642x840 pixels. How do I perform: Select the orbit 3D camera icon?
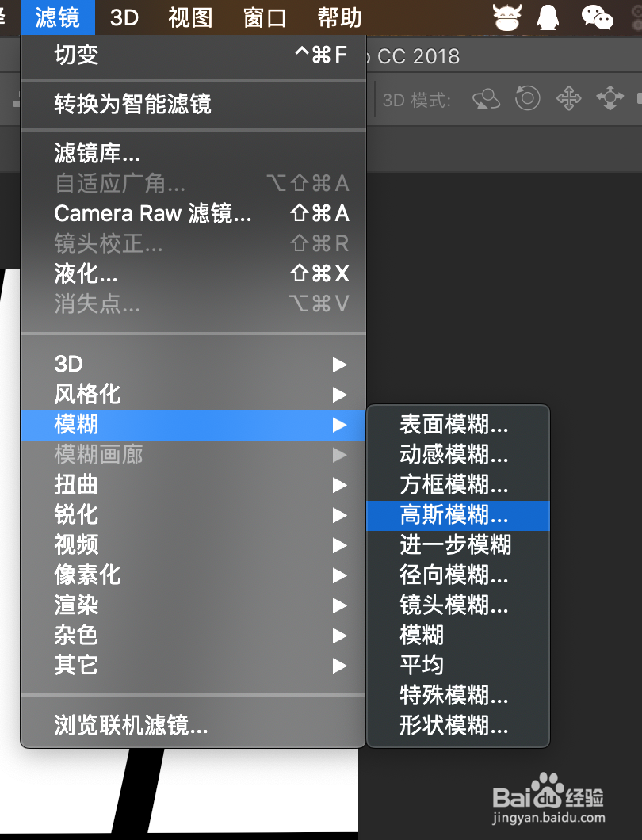pyautogui.click(x=485, y=98)
